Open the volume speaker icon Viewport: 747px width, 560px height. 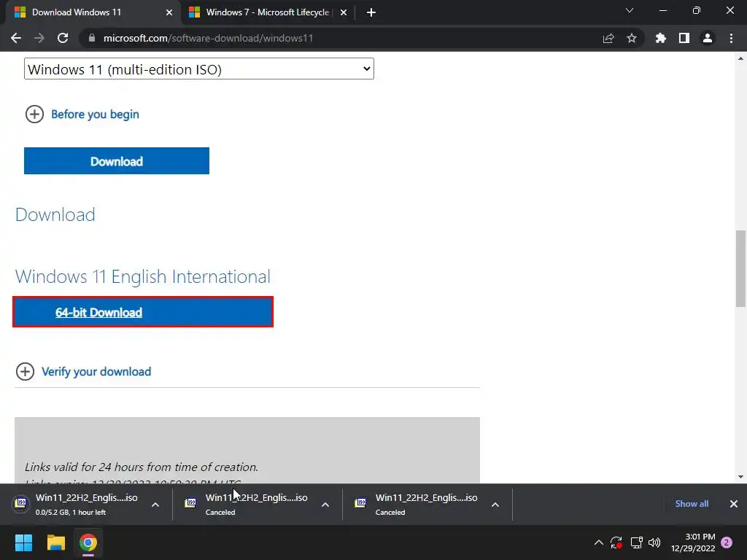[x=654, y=542]
